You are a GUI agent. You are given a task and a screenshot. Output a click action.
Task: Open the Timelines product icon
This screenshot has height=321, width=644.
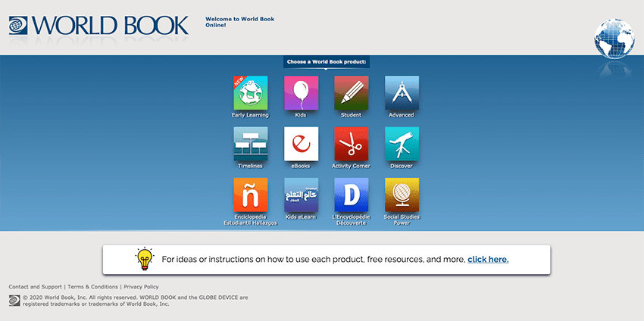251,144
